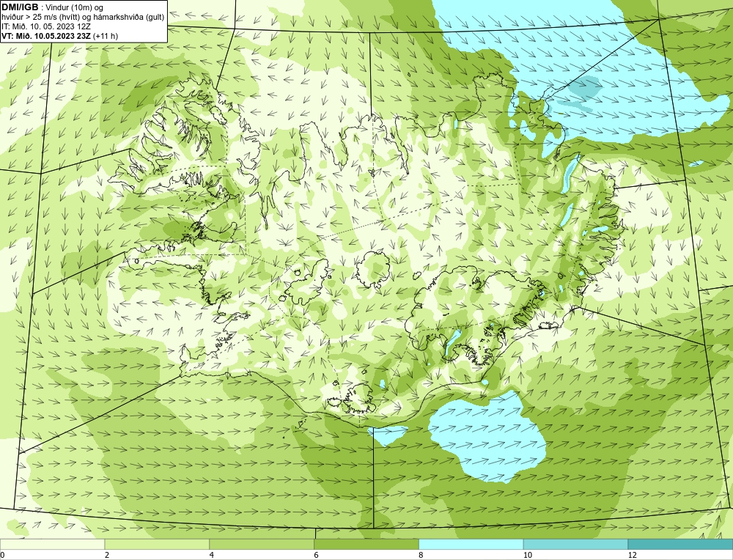Click the 0–2 m/s palest legend swatch

pos(52,544)
